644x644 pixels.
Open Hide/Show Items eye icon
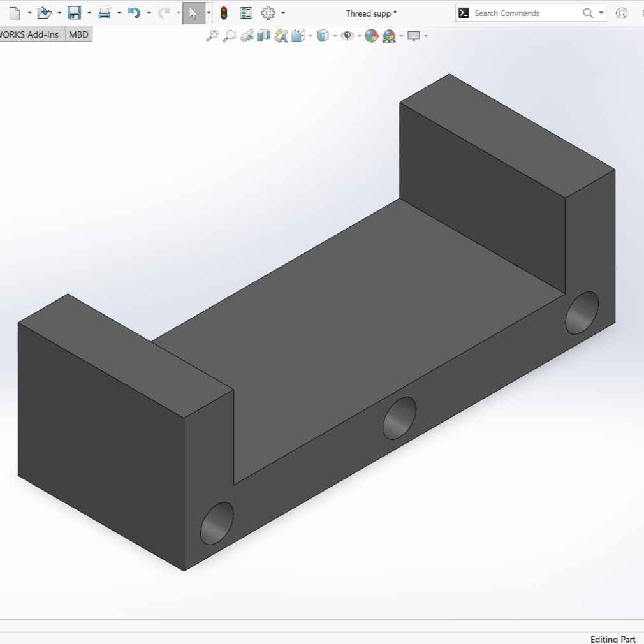point(348,36)
